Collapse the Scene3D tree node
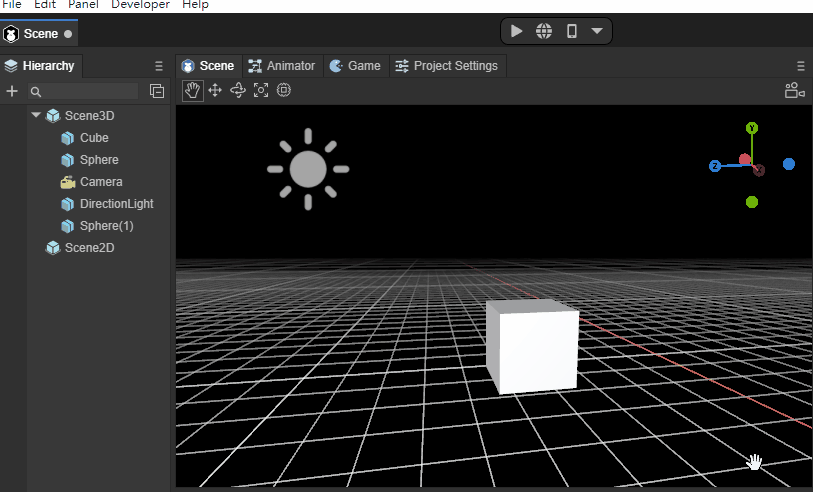The height and width of the screenshot is (492, 813). coord(36,116)
